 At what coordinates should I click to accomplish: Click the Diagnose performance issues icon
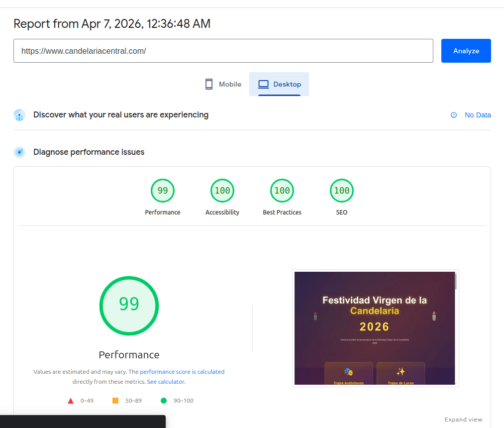point(19,152)
